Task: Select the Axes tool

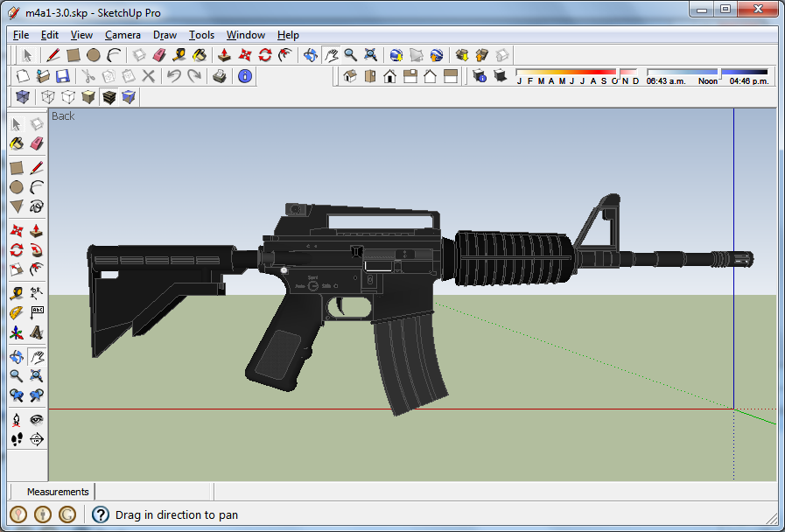Action: (17, 332)
